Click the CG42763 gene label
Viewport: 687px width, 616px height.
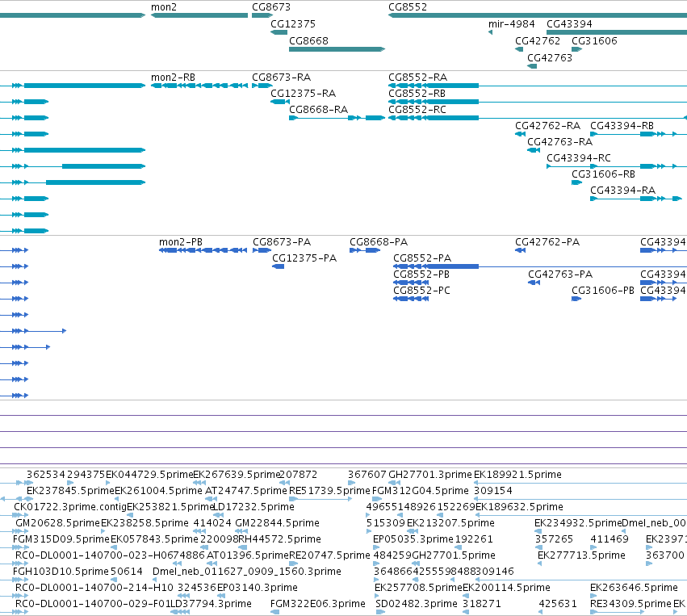[x=550, y=58]
